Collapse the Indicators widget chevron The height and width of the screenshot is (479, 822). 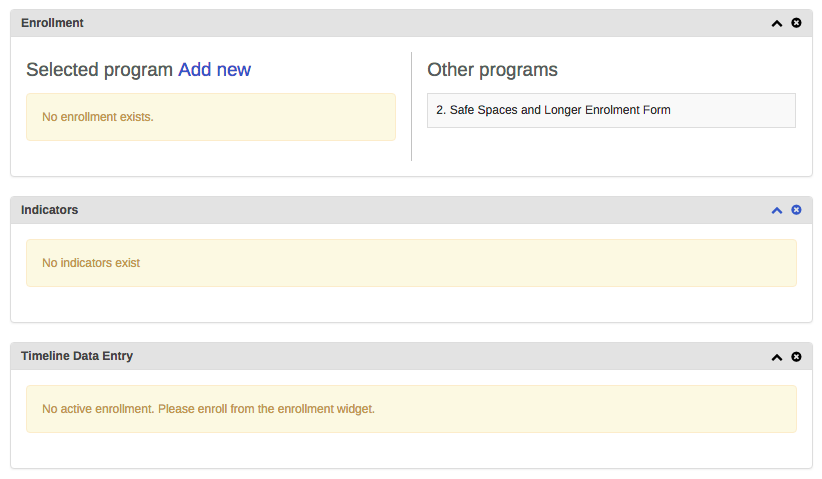point(776,210)
